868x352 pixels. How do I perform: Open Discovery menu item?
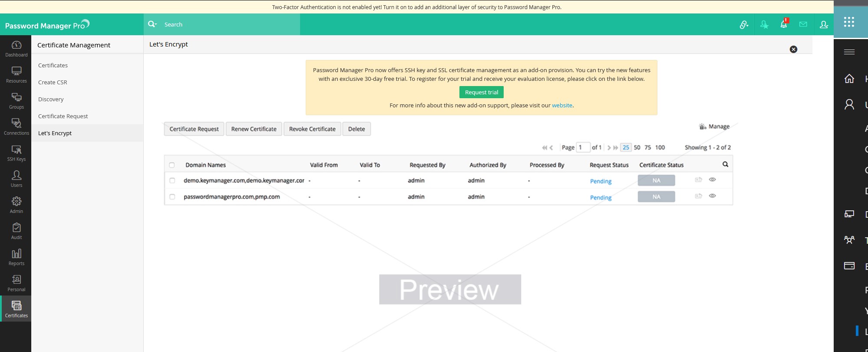(x=51, y=99)
